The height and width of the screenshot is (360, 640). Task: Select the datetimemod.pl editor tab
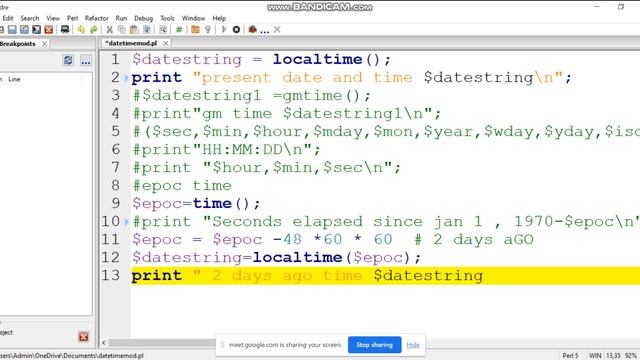pyautogui.click(x=131, y=43)
